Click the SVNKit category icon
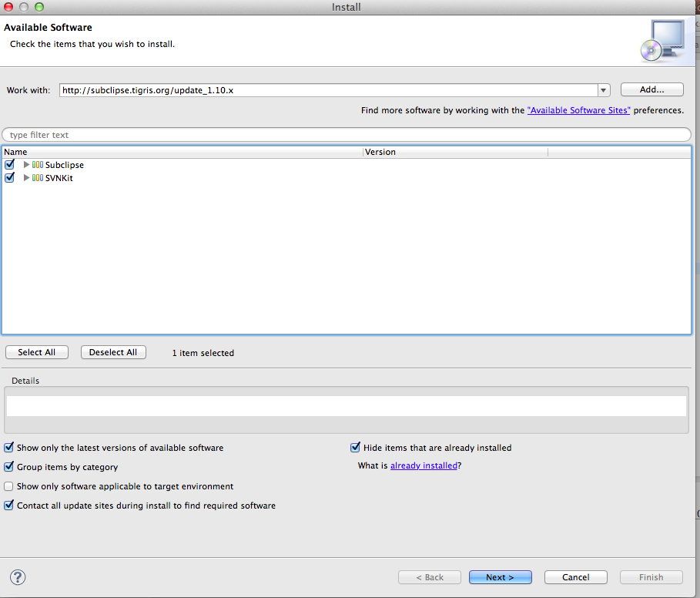This screenshot has height=598, width=700. click(38, 178)
